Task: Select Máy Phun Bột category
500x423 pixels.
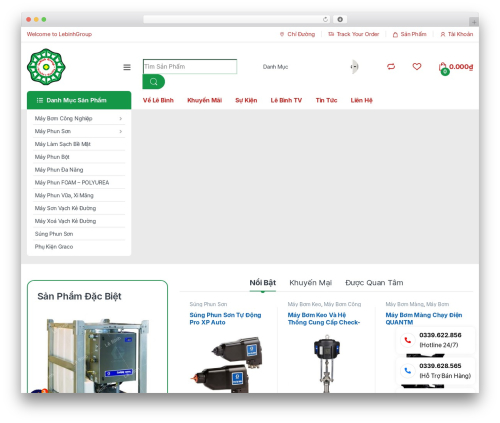Action: pos(52,157)
